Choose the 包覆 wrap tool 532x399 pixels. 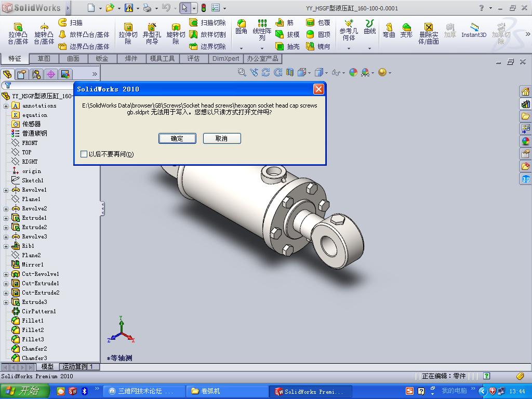click(x=318, y=22)
